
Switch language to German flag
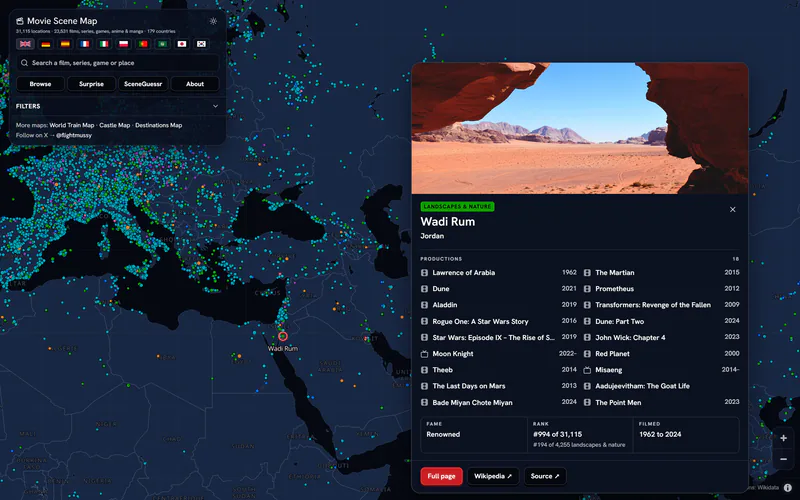tap(46, 44)
